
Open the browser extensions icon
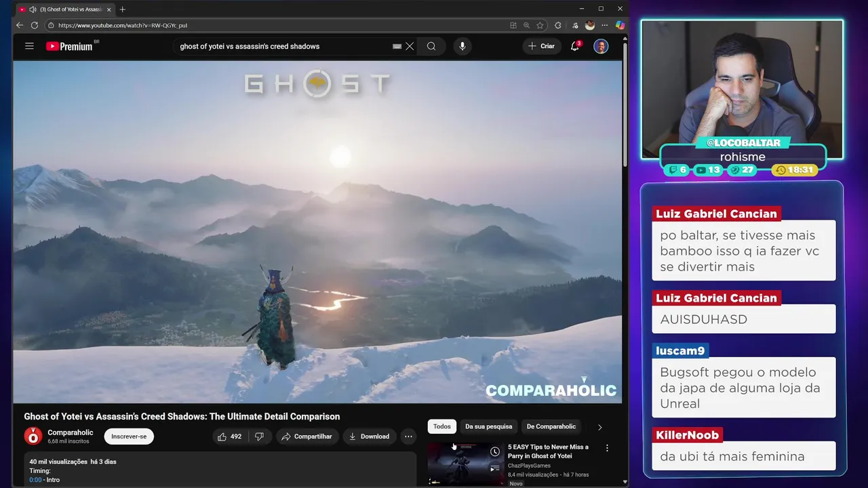558,25
